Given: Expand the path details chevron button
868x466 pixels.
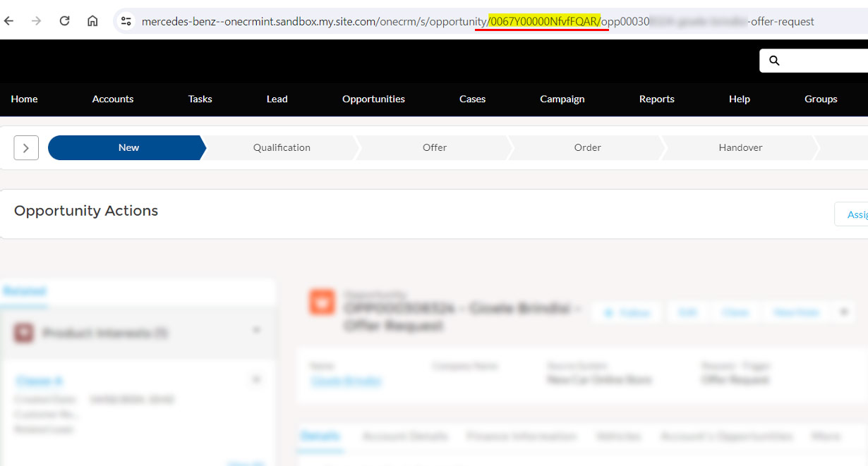Looking at the screenshot, I should [x=26, y=148].
